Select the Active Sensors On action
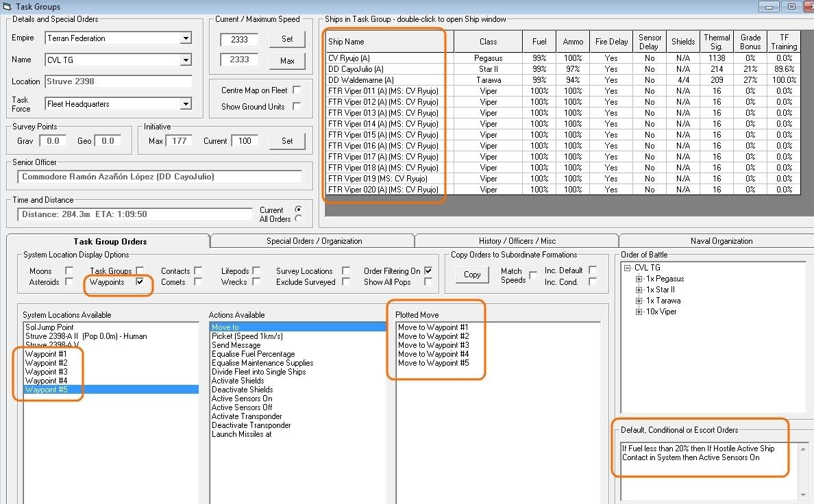 coord(297,399)
